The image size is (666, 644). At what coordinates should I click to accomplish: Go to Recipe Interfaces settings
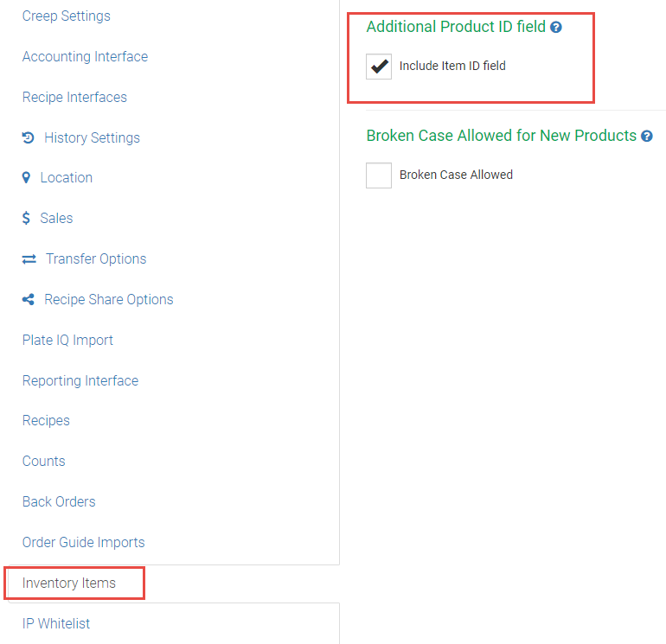[x=74, y=97]
